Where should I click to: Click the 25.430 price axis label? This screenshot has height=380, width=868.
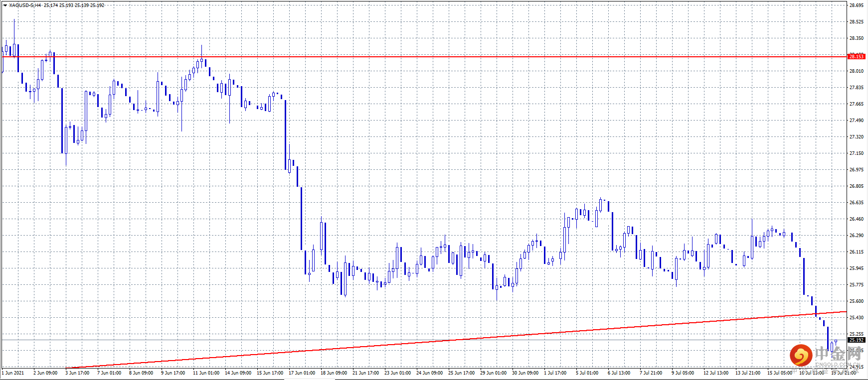[857, 318]
